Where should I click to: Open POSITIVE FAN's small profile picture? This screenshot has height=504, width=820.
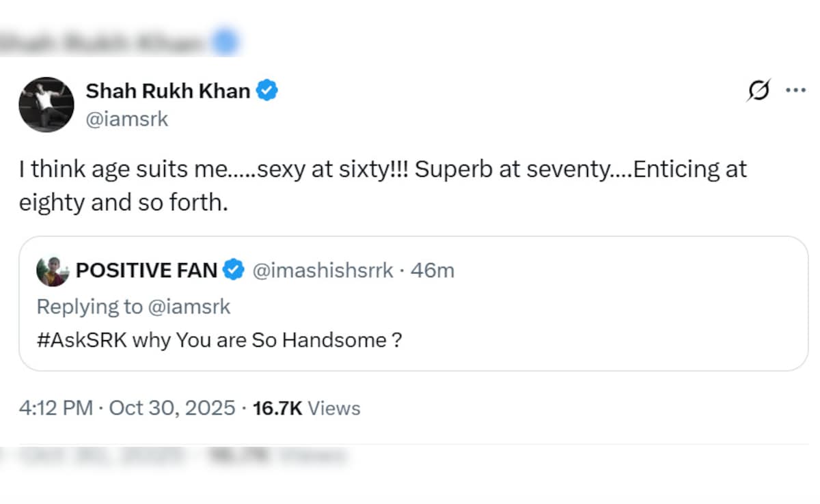pyautogui.click(x=52, y=271)
